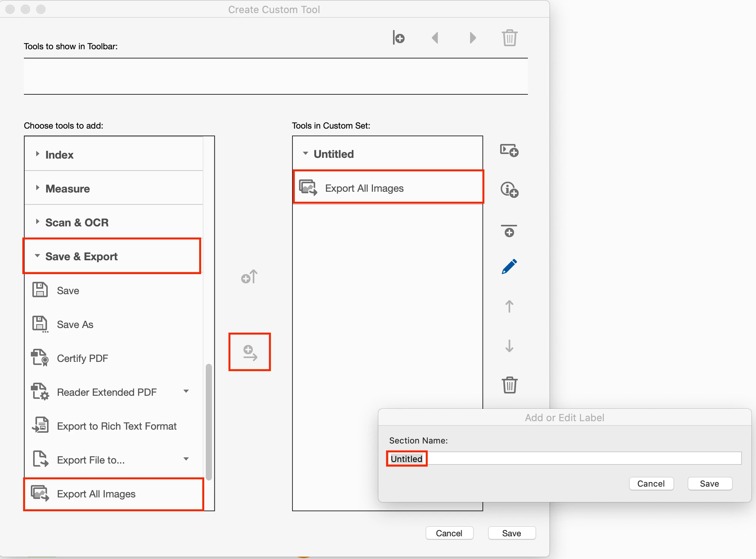This screenshot has height=559, width=756.
Task: Open Reader Extended PDF dropdown arrow
Action: [x=186, y=391]
